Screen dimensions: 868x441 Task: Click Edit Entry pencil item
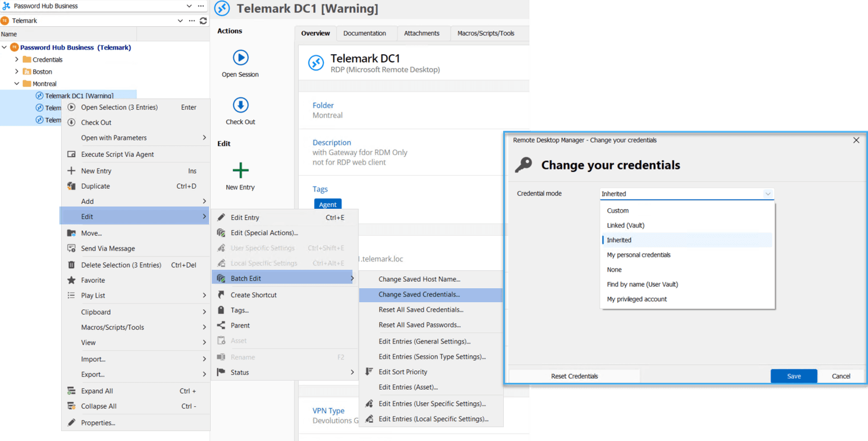click(244, 217)
